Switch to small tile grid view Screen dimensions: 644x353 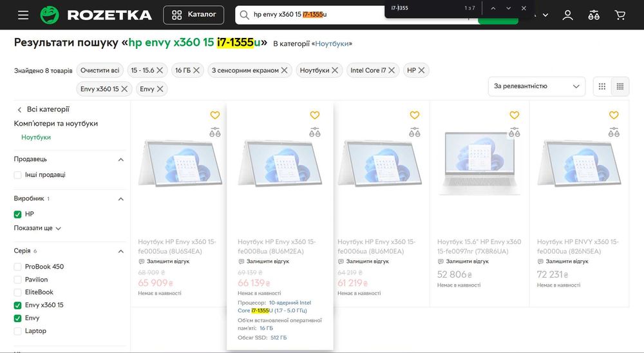click(620, 86)
